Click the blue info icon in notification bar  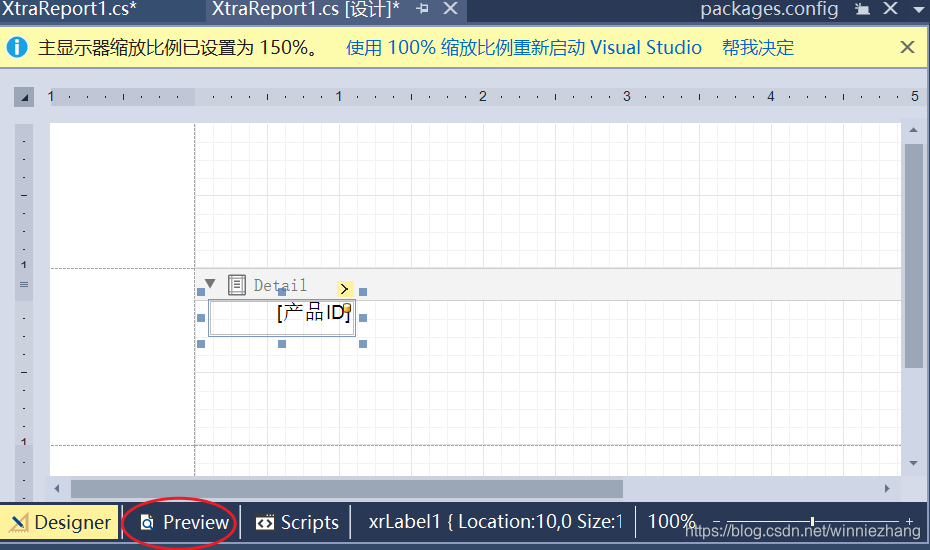17,47
